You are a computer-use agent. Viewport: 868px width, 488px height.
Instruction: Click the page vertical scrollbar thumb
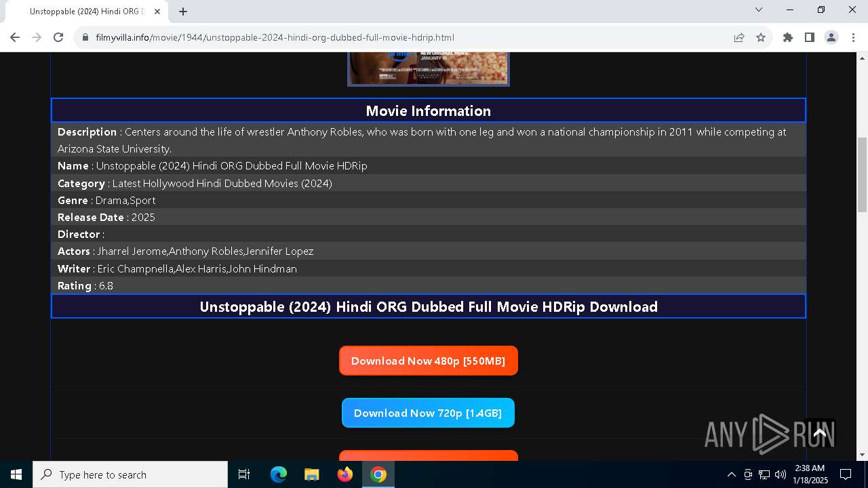click(863, 175)
